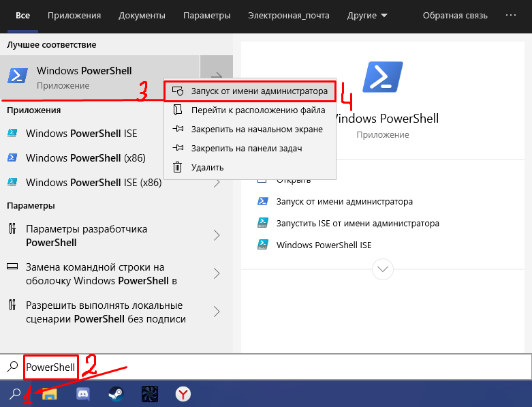Viewport: 532px width, 407px height.
Task: Click the tools icon of Параметры разработчика PowerShell
Action: 12,228
